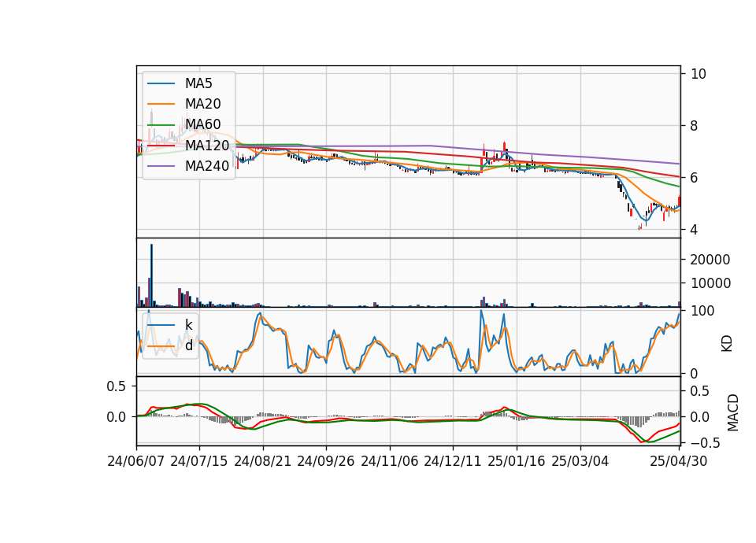Click the blue MA5 legend line swatch
756x543 pixels.
pyautogui.click(x=161, y=84)
